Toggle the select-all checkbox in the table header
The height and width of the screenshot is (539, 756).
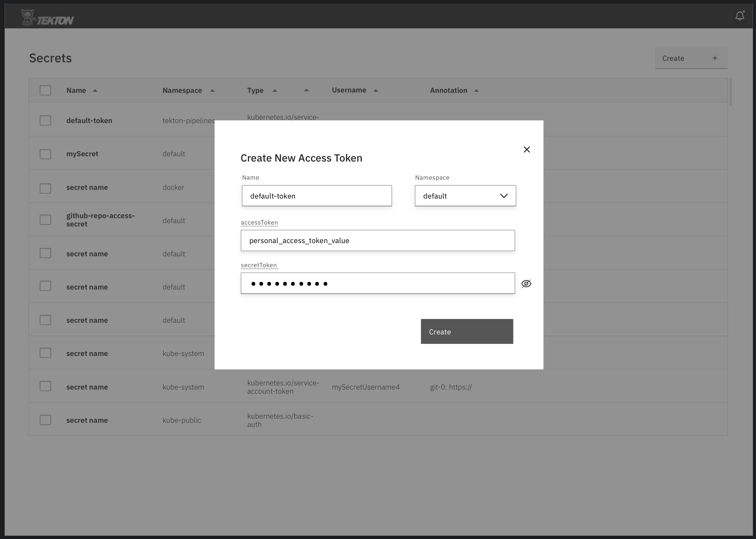45,90
